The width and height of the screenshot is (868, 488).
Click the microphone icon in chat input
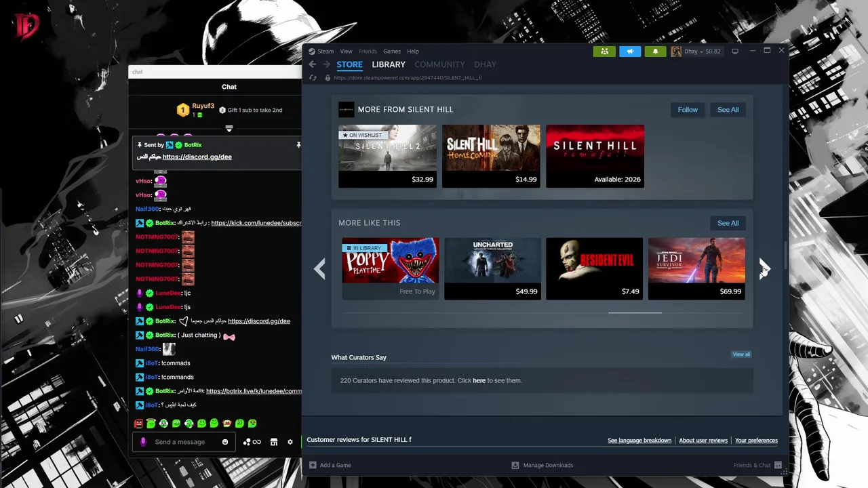(143, 442)
